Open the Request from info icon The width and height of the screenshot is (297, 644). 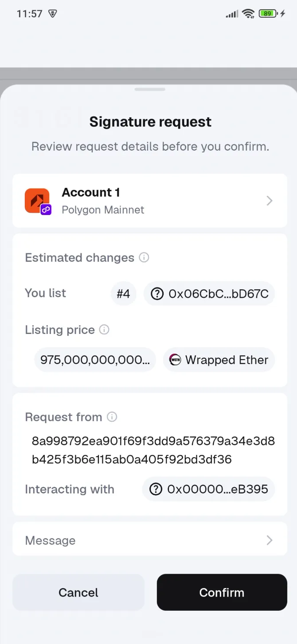pyautogui.click(x=112, y=417)
